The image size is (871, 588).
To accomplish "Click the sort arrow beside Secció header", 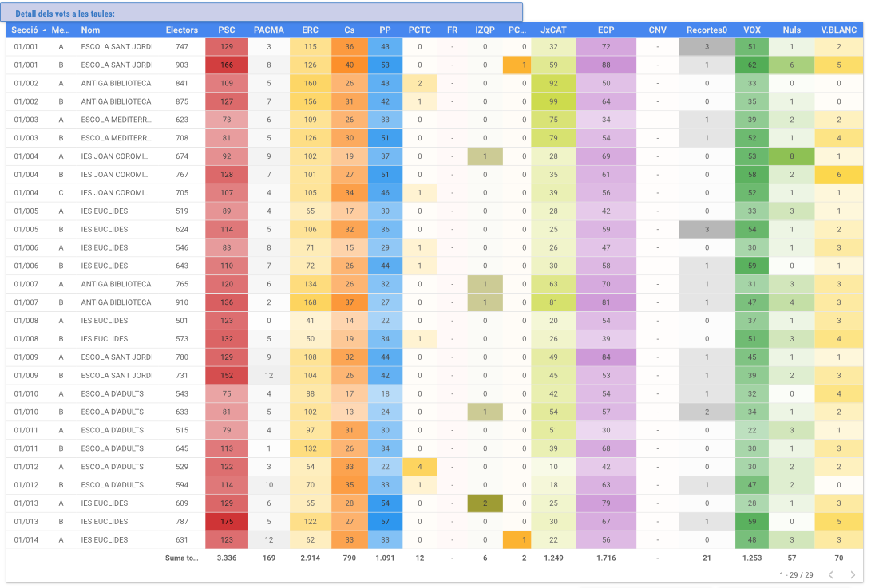I will (x=45, y=30).
